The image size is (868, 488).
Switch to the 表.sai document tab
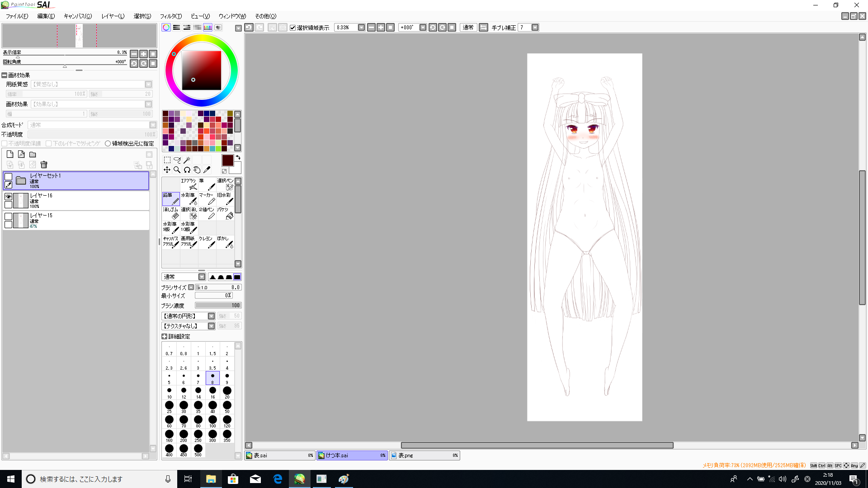[279, 455]
